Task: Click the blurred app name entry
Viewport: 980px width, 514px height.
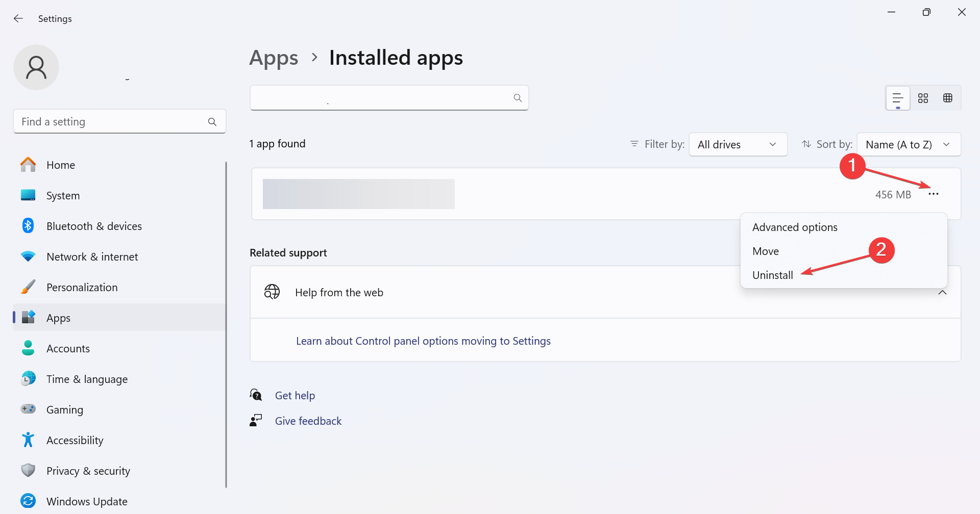Action: click(x=359, y=194)
